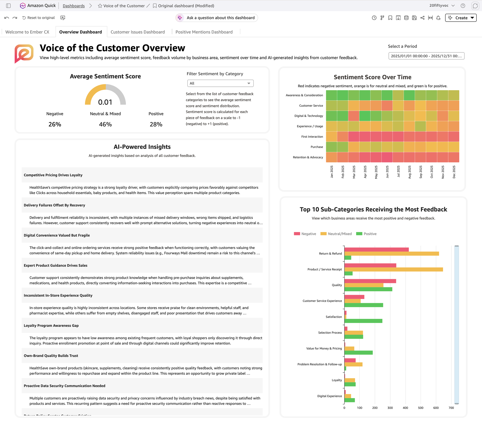Open the help question-mark icon

click(463, 6)
